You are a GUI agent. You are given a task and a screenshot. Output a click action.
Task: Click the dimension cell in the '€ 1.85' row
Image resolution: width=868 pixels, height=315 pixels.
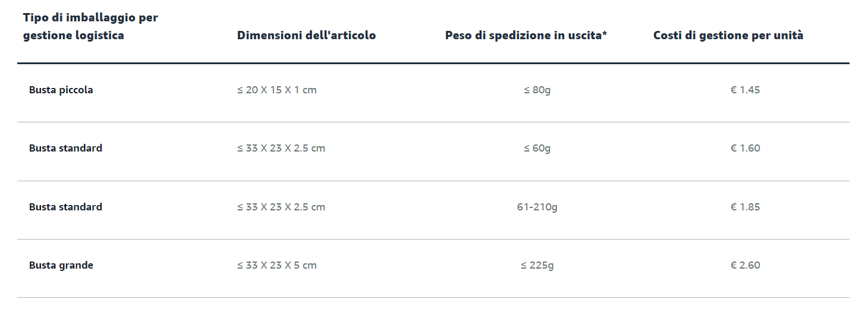[281, 207]
